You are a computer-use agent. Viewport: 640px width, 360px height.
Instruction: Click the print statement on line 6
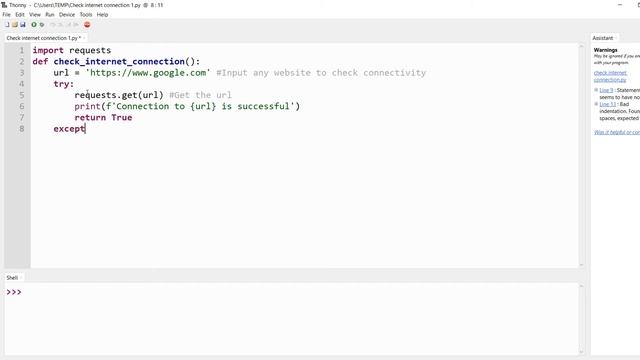point(187,106)
